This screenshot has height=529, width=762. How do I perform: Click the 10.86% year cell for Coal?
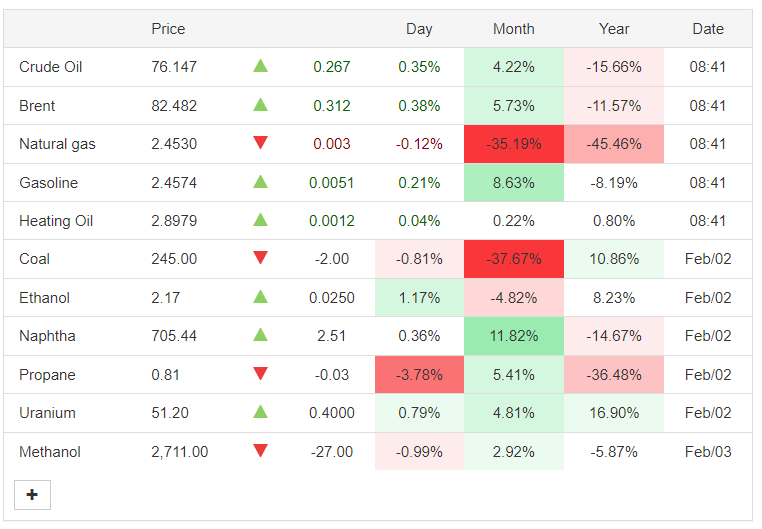[x=614, y=259]
